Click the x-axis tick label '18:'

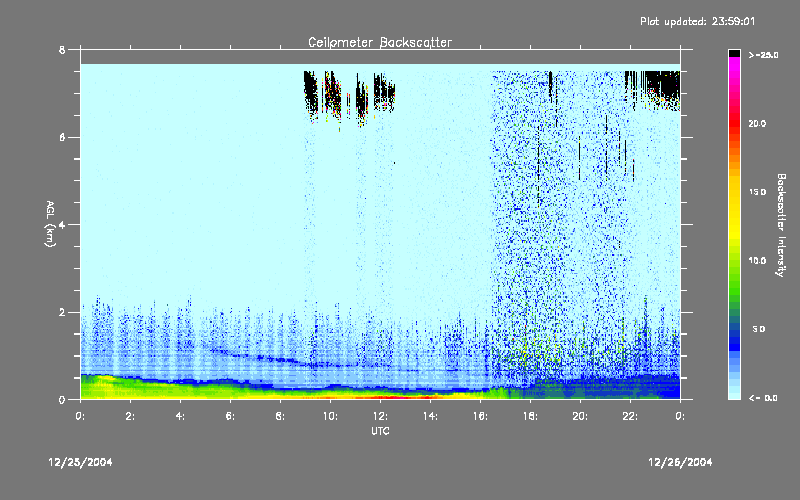point(531,416)
